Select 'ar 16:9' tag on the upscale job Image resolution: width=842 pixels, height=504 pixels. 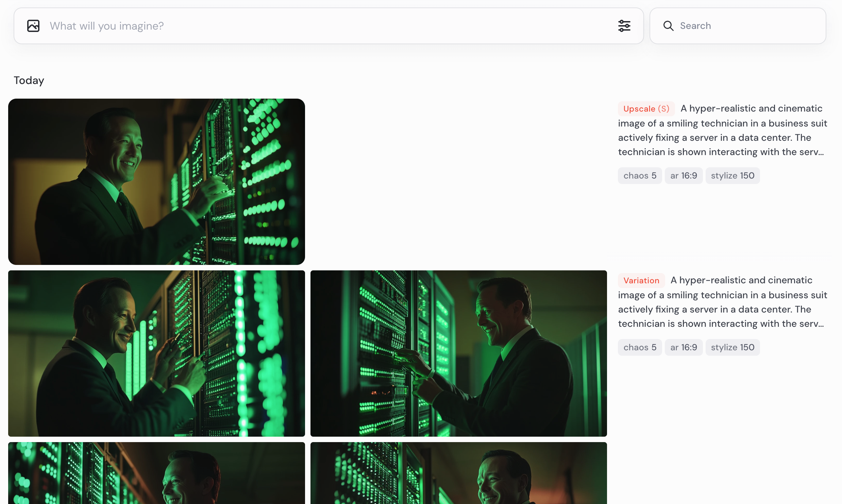pyautogui.click(x=684, y=176)
